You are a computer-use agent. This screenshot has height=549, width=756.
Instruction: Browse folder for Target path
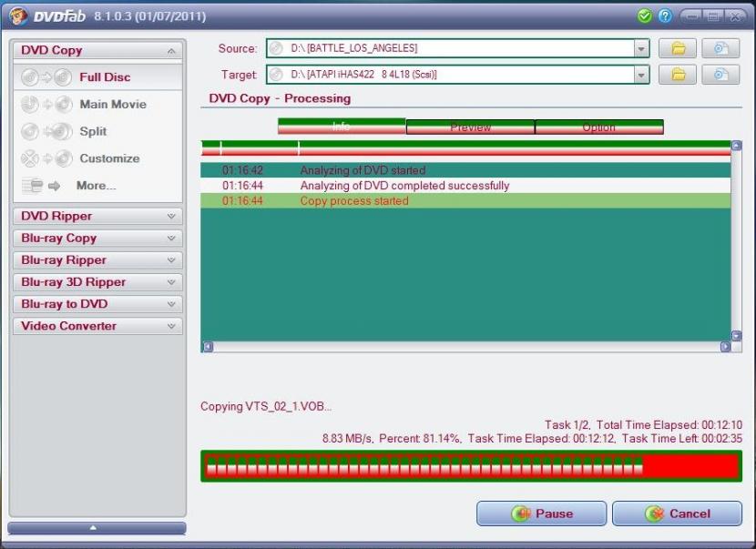(678, 75)
